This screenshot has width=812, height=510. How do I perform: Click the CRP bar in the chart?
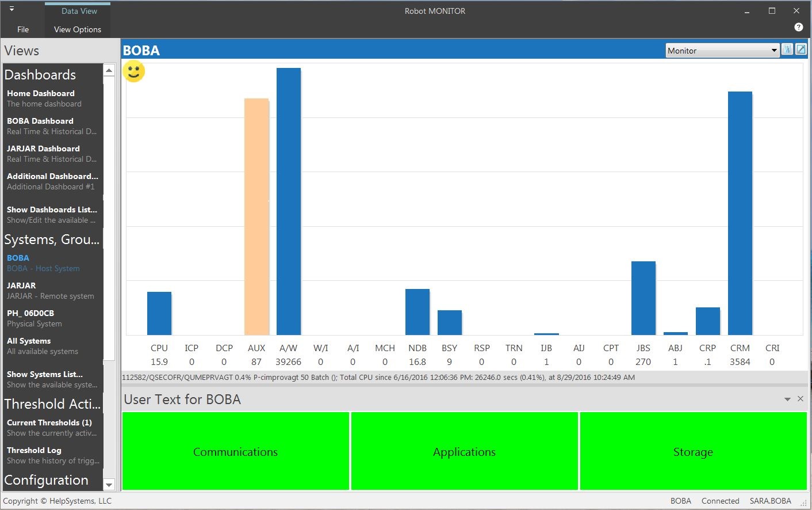point(708,321)
